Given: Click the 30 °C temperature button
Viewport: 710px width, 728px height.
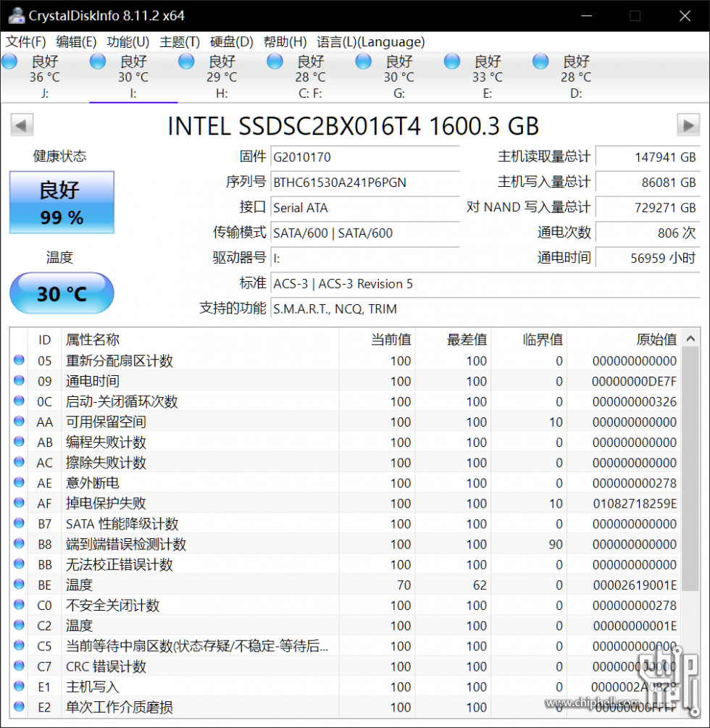Looking at the screenshot, I should 62,293.
